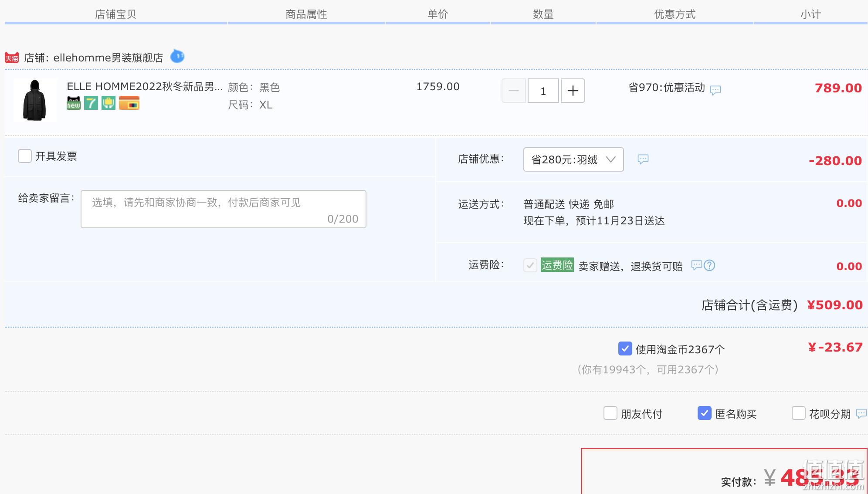Open ELLE HOMME2022秋冬新品 product link
The image size is (868, 494).
(145, 87)
